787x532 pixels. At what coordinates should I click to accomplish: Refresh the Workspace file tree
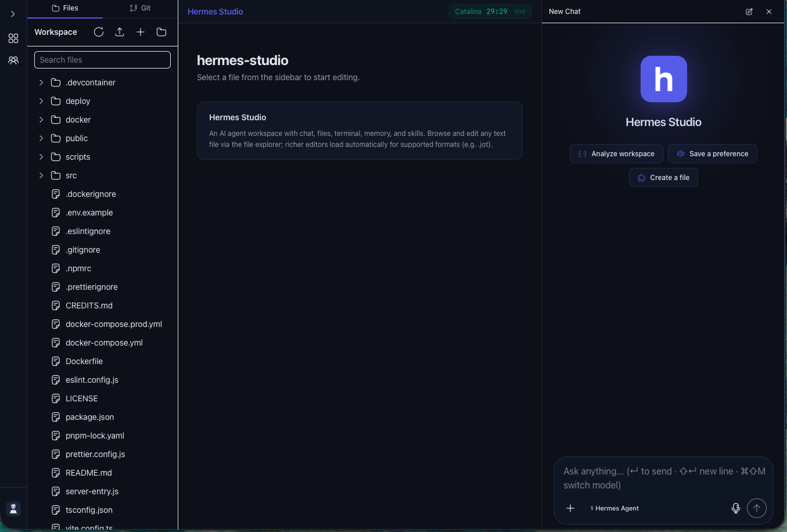pos(99,32)
